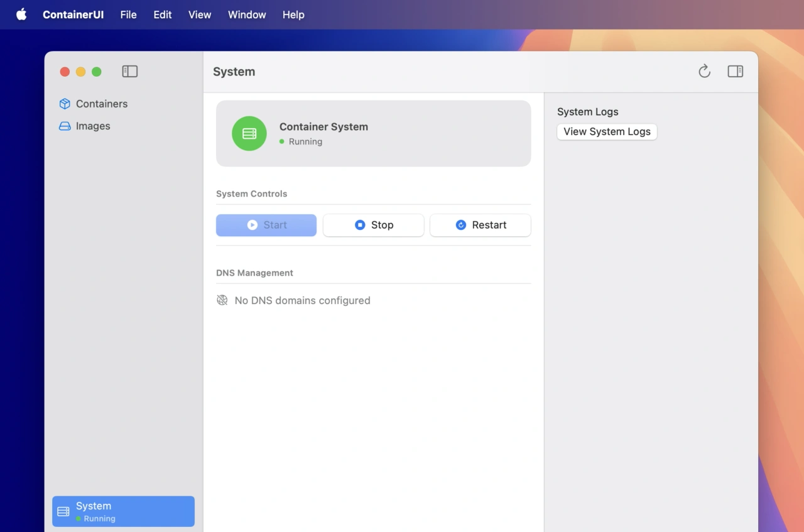
Task: Click the disabled Start button
Action: [266, 225]
